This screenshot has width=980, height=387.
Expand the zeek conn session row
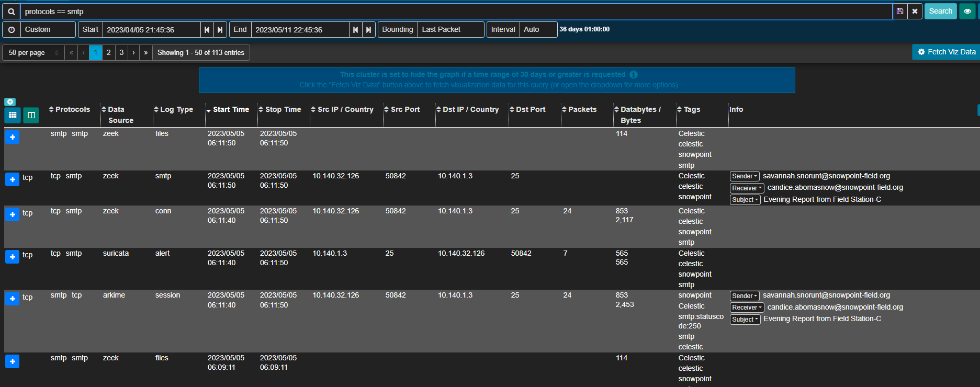pos(13,214)
